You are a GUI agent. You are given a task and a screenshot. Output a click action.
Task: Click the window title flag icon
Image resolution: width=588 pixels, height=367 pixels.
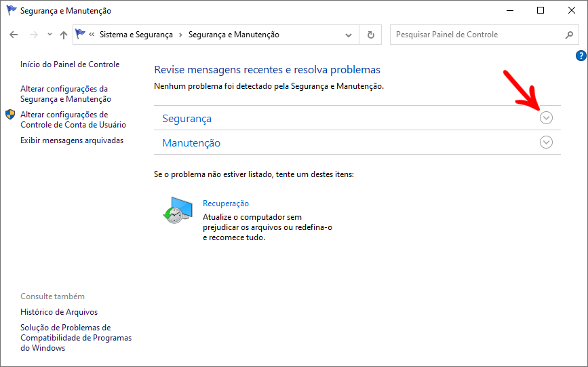click(12, 10)
